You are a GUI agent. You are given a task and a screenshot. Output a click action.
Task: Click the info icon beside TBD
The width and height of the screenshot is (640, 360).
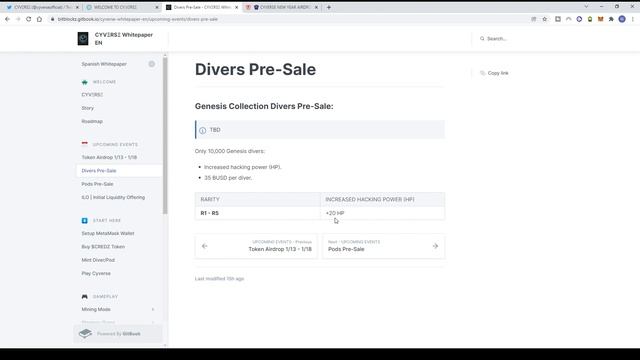pyautogui.click(x=202, y=131)
